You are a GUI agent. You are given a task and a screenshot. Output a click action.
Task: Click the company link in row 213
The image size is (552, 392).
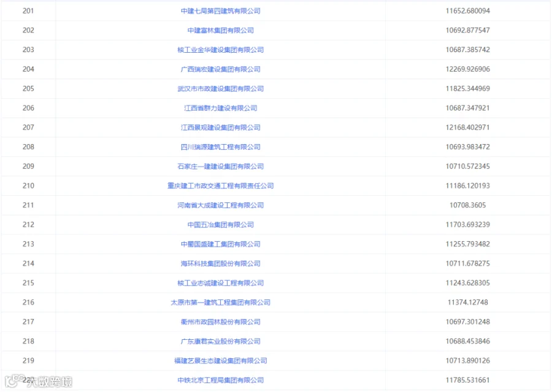220,244
